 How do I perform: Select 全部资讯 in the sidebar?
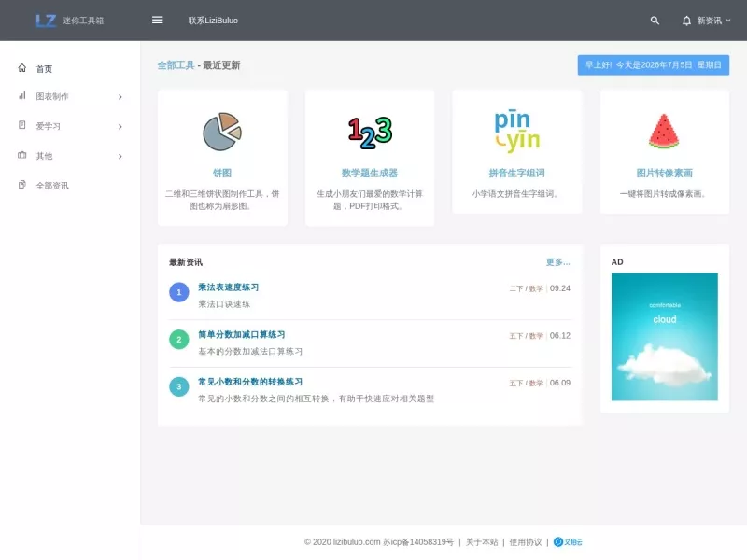coord(52,186)
